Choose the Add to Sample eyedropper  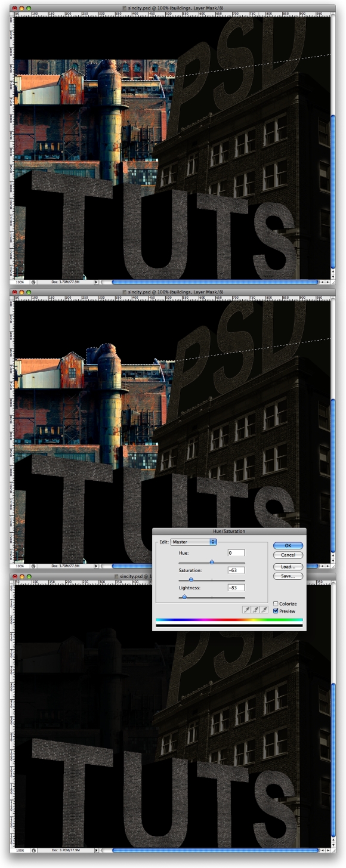(255, 610)
